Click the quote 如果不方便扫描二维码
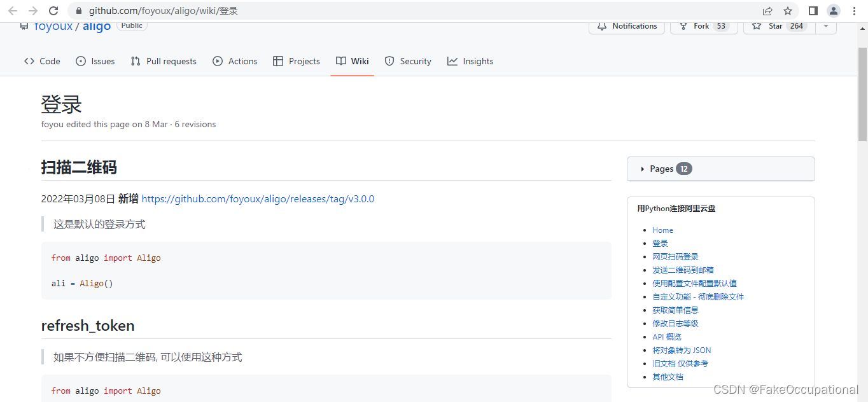 click(148, 357)
